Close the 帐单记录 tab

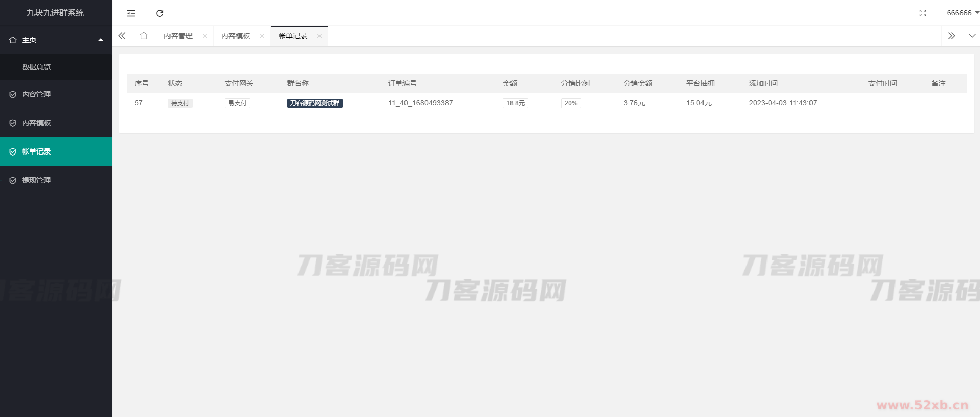pos(319,36)
